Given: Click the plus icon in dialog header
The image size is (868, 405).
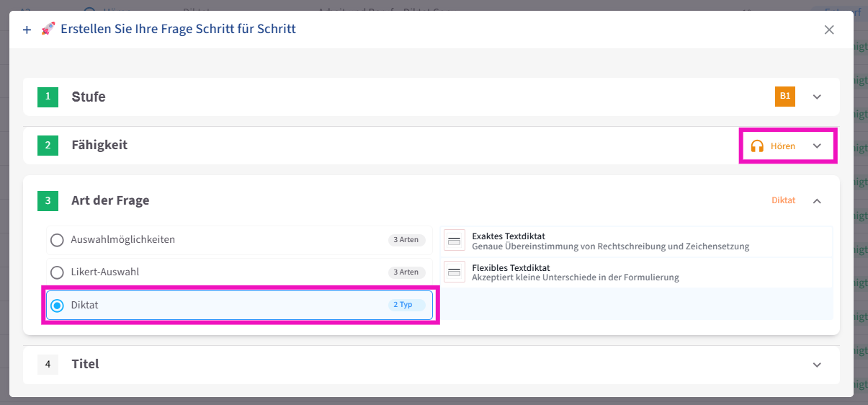Looking at the screenshot, I should click(x=27, y=30).
